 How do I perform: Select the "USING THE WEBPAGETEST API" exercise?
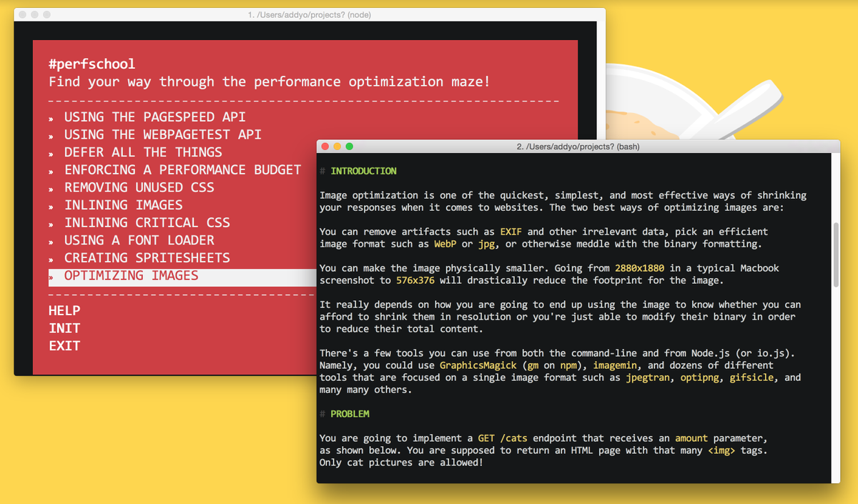point(162,134)
